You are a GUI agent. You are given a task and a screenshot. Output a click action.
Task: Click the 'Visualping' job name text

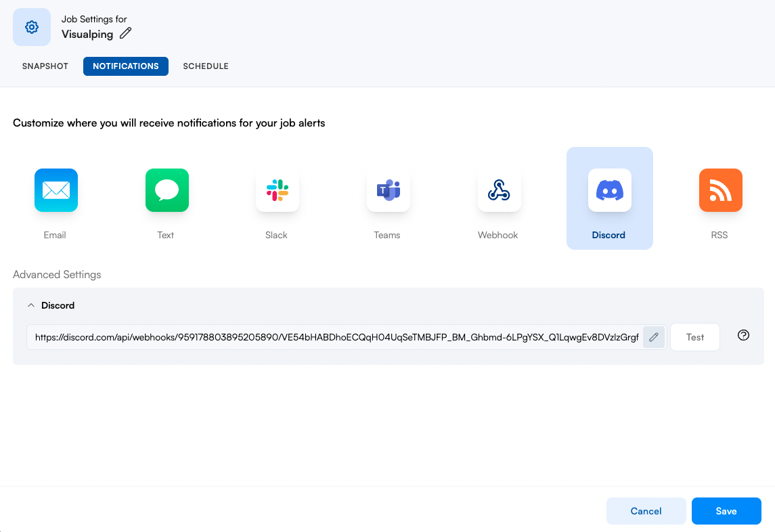[87, 34]
